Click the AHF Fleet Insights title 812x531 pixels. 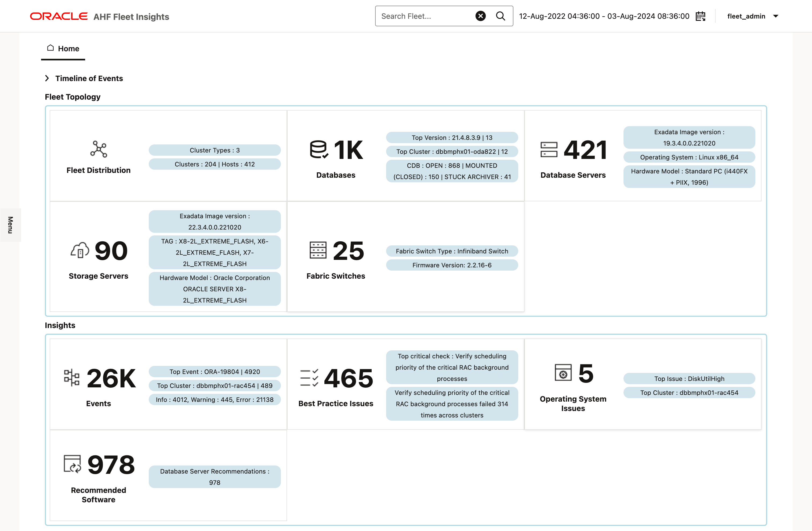coord(131,17)
